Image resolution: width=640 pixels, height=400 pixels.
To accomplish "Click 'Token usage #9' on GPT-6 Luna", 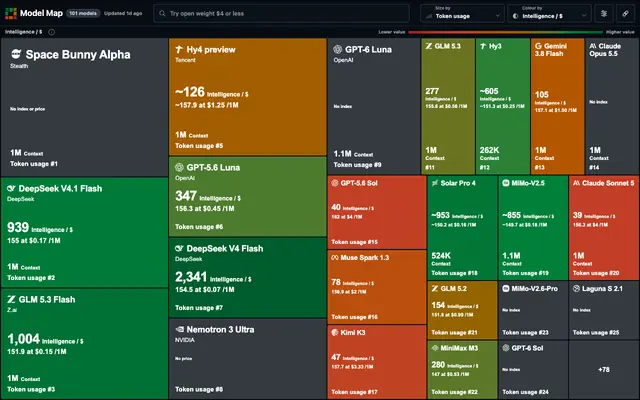I will (358, 164).
